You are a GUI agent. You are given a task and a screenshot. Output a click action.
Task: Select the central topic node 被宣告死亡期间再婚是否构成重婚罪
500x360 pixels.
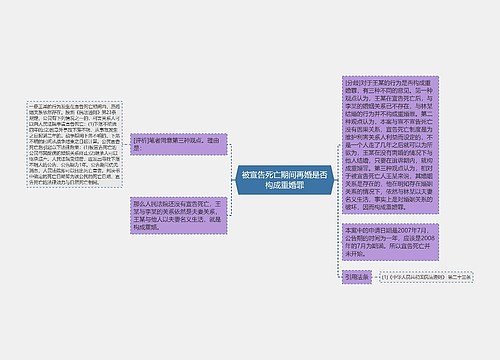tap(285, 180)
